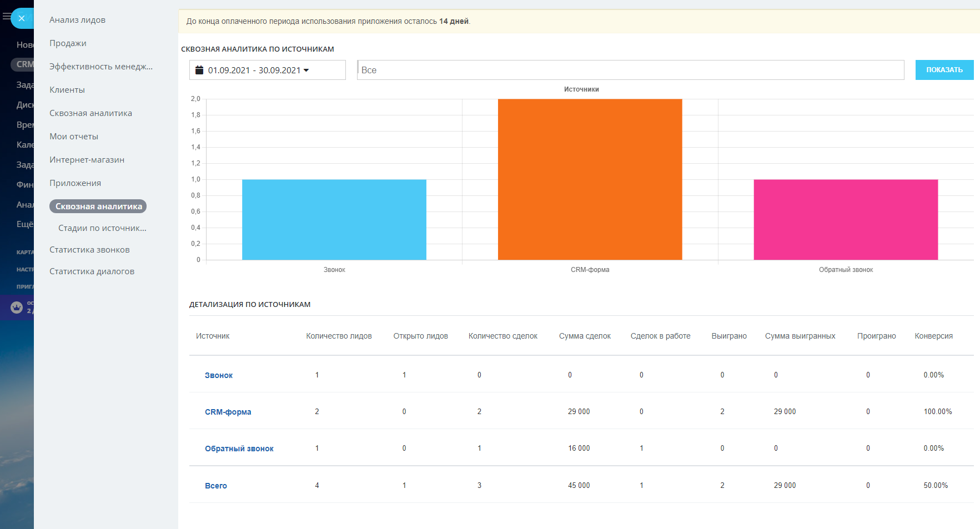Screen dimensions: 980x529
Task: Click the crown icon in the left sidebar
Action: [x=17, y=307]
